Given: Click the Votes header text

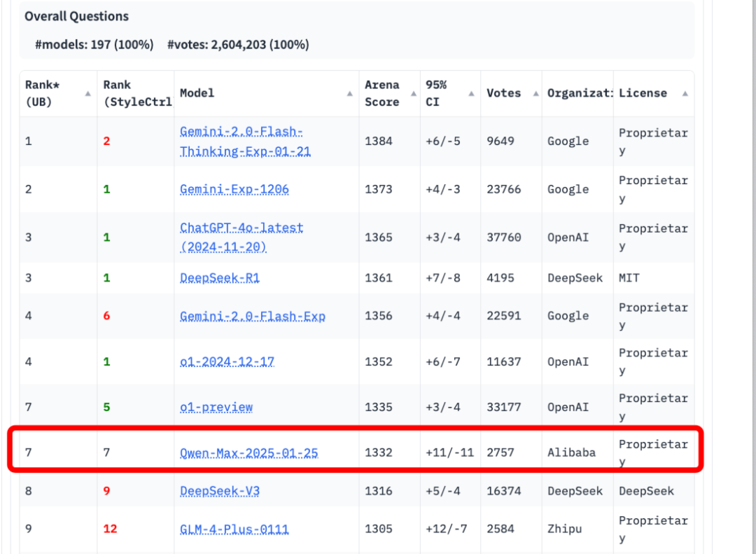Looking at the screenshot, I should 503,93.
